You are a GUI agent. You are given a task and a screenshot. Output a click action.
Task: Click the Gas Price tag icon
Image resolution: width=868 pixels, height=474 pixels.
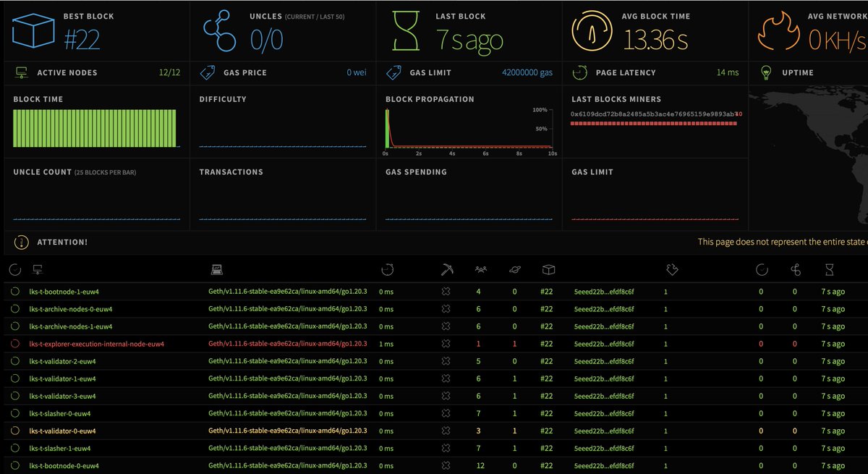[207, 72]
